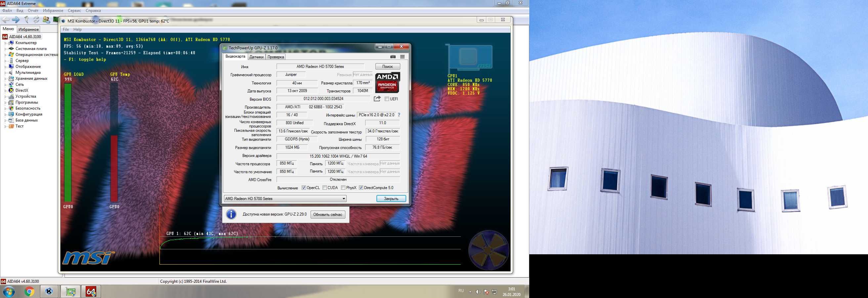Click info icon in GPU-Z update bar
Screen dimensions: 868x298
(x=231, y=215)
